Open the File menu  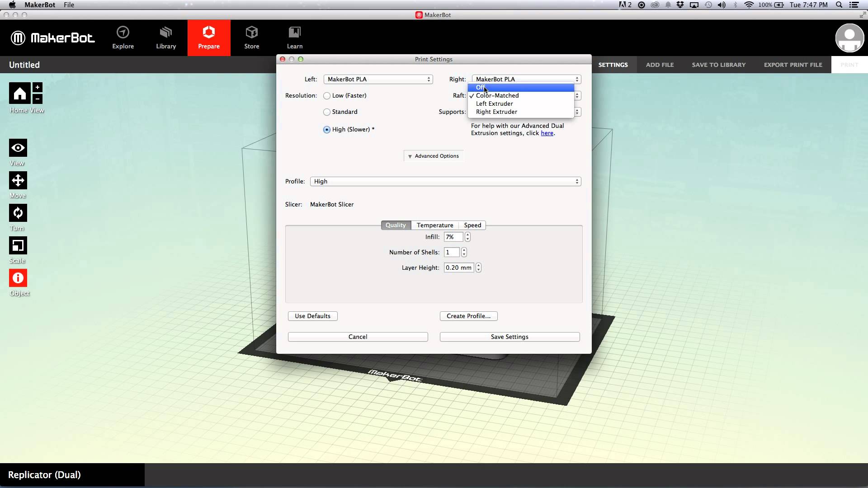coord(69,5)
